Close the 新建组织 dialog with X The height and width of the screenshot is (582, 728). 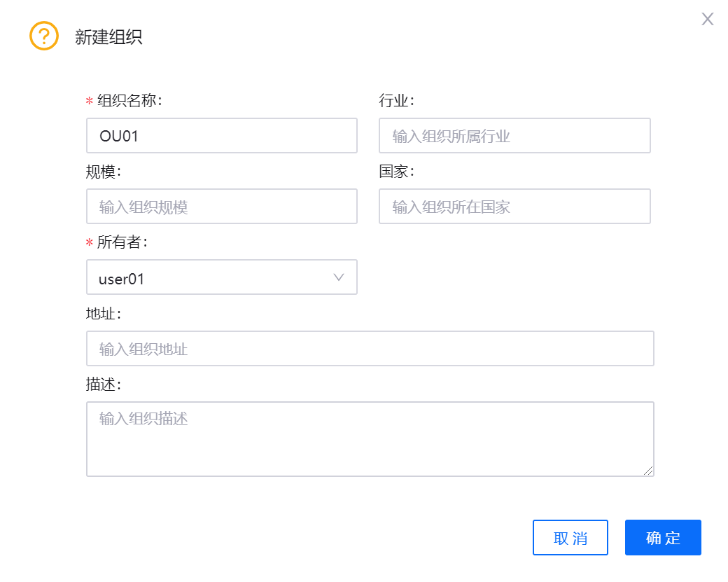(x=708, y=19)
